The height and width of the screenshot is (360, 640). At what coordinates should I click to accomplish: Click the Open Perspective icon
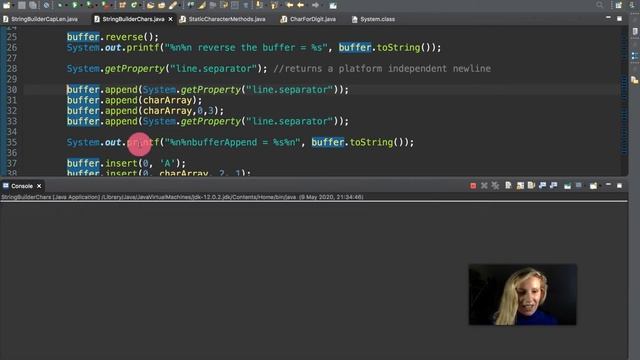point(619,5)
